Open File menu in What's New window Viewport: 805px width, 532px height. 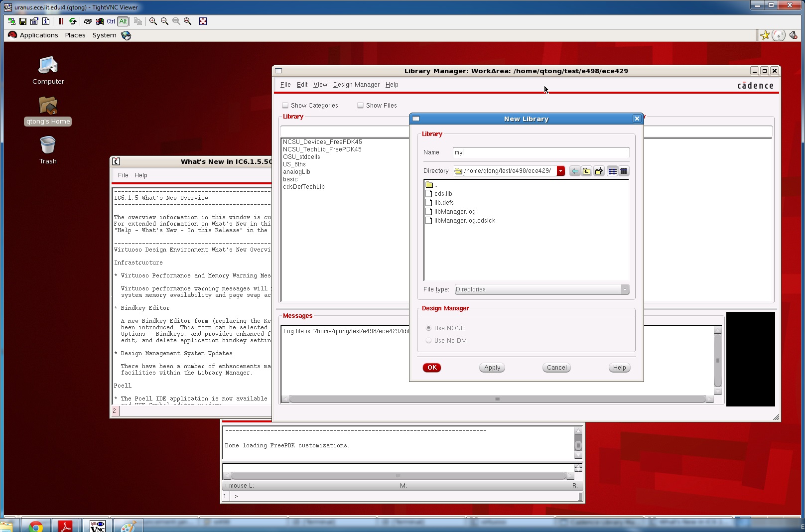coord(123,175)
